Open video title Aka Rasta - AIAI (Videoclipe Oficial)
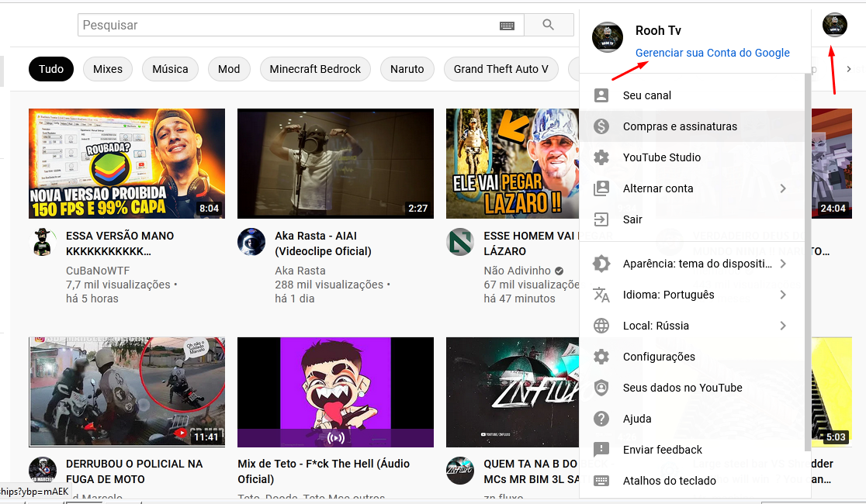866x504 pixels. (323, 243)
